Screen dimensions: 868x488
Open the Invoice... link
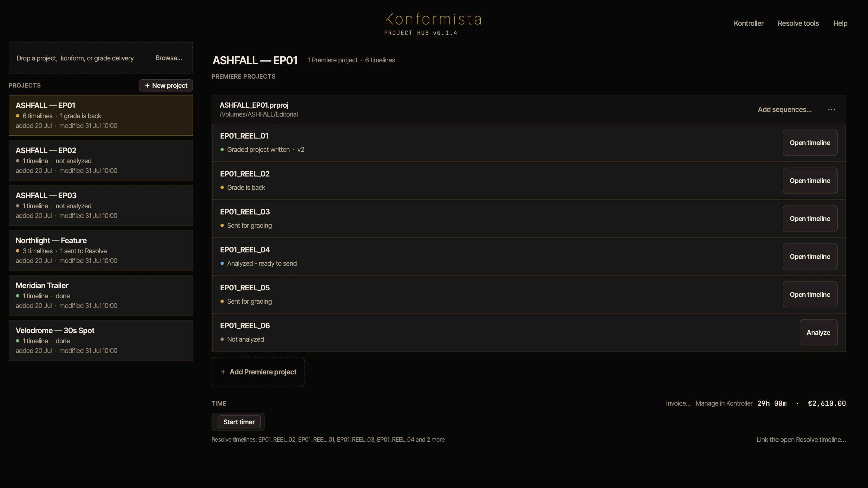tap(678, 403)
